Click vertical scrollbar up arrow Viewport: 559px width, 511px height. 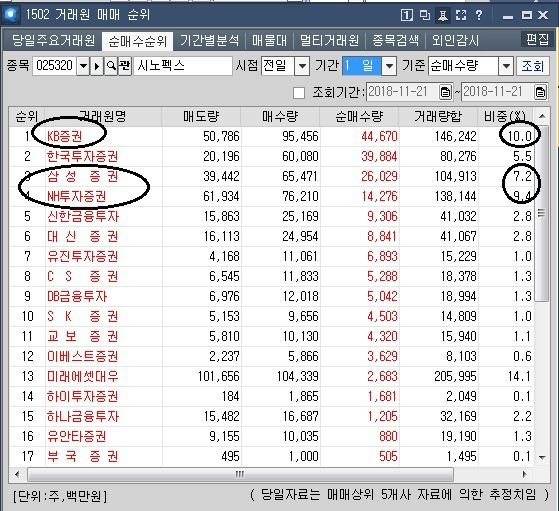[x=542, y=116]
